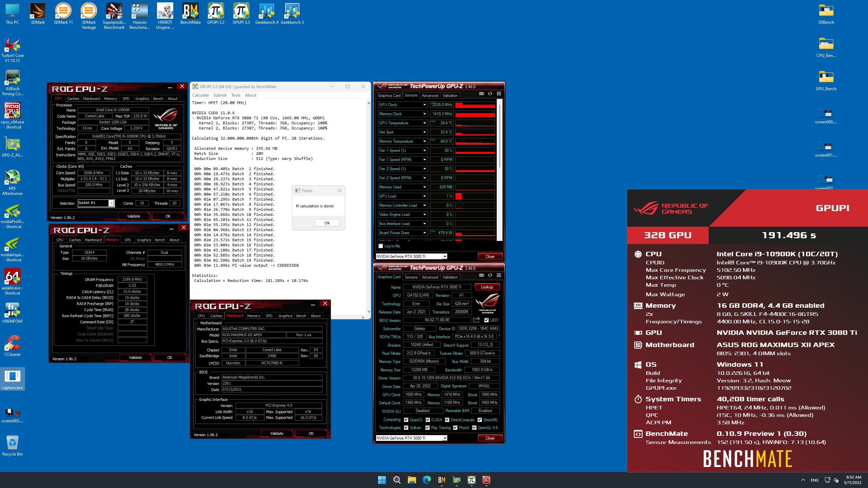This screenshot has width=868, height=488.
Task: Click Close in GPU-Z Sensors window
Action: tap(490, 257)
